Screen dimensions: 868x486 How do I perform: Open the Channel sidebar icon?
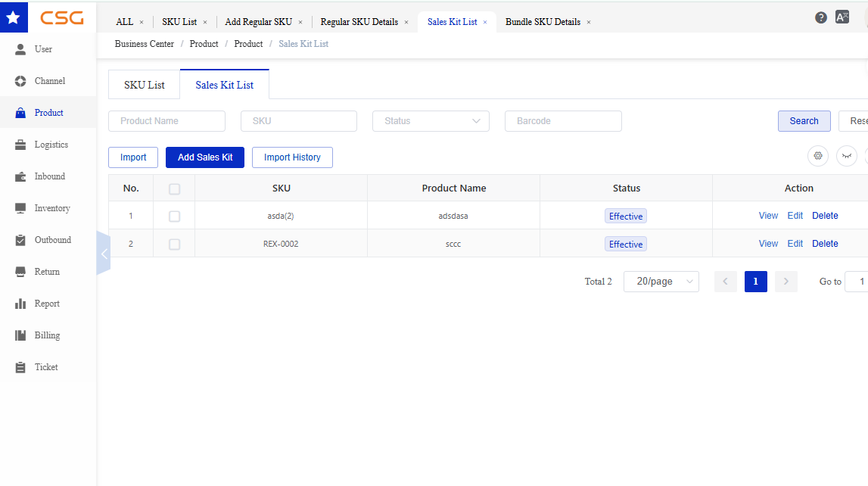tap(20, 81)
